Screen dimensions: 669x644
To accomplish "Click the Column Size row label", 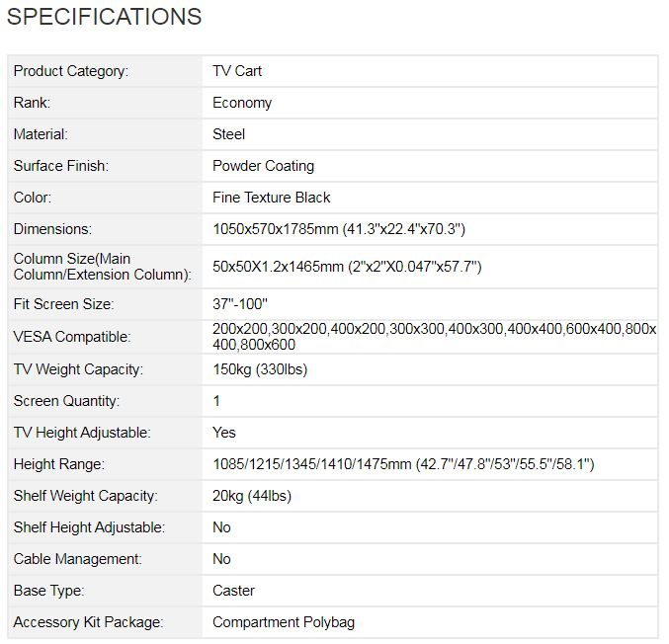I will pyautogui.click(x=103, y=267).
